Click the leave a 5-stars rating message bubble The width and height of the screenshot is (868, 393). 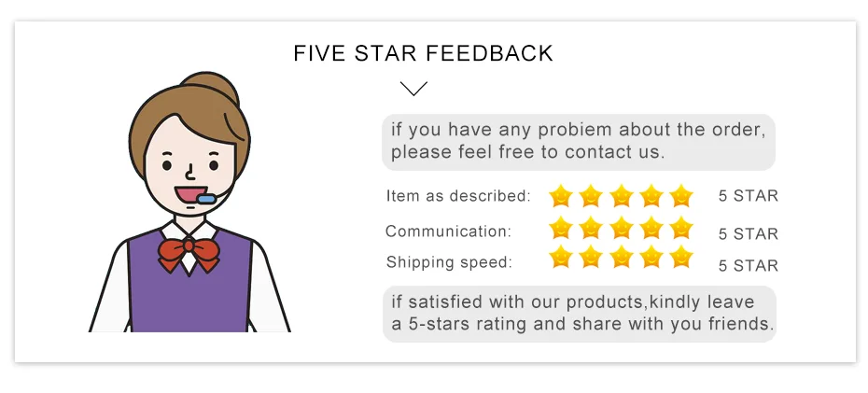579,314
